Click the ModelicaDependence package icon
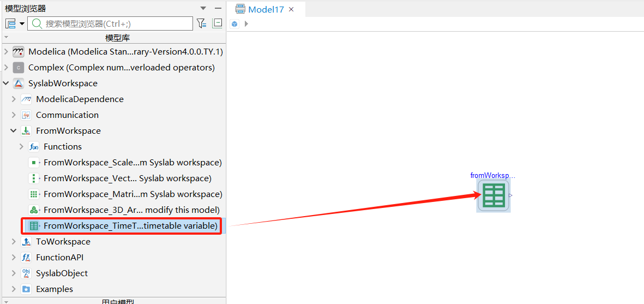Viewport: 644px width, 304px height. coord(26,99)
